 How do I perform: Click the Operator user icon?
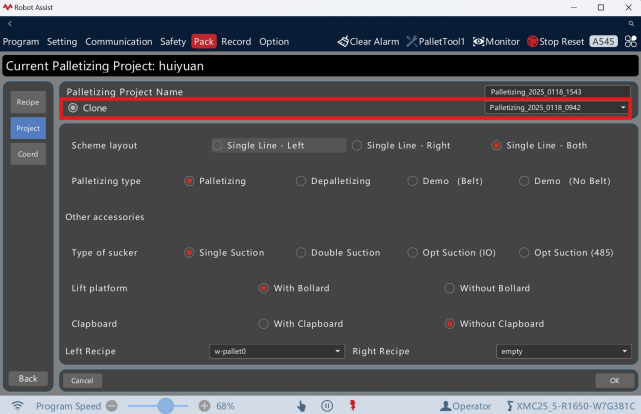point(445,406)
